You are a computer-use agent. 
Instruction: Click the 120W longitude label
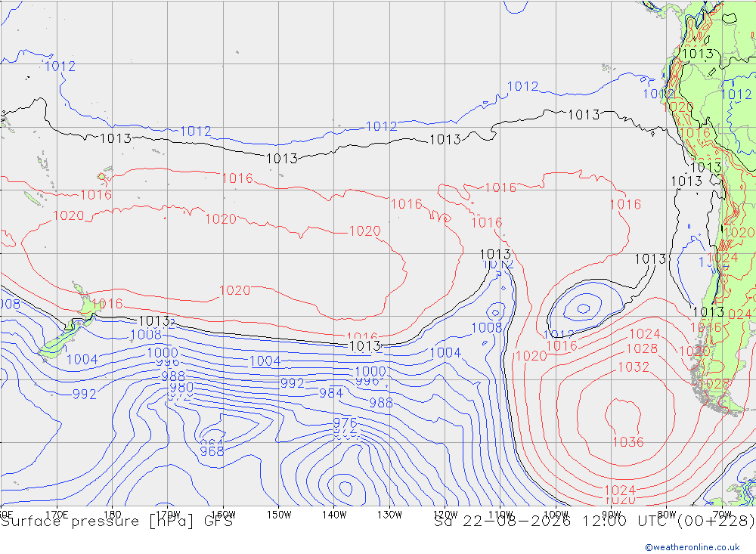(445, 515)
